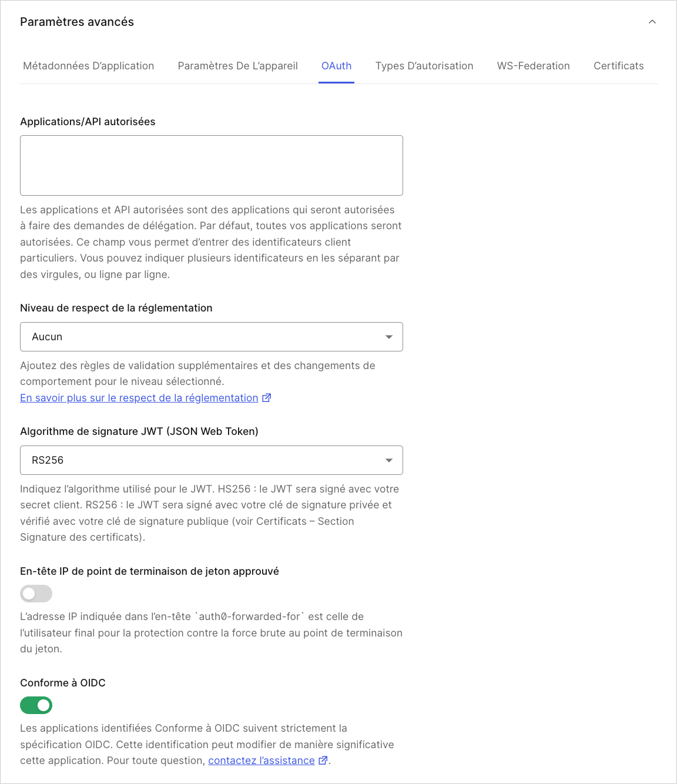Collapse the Paramètres avancés section

click(x=652, y=22)
